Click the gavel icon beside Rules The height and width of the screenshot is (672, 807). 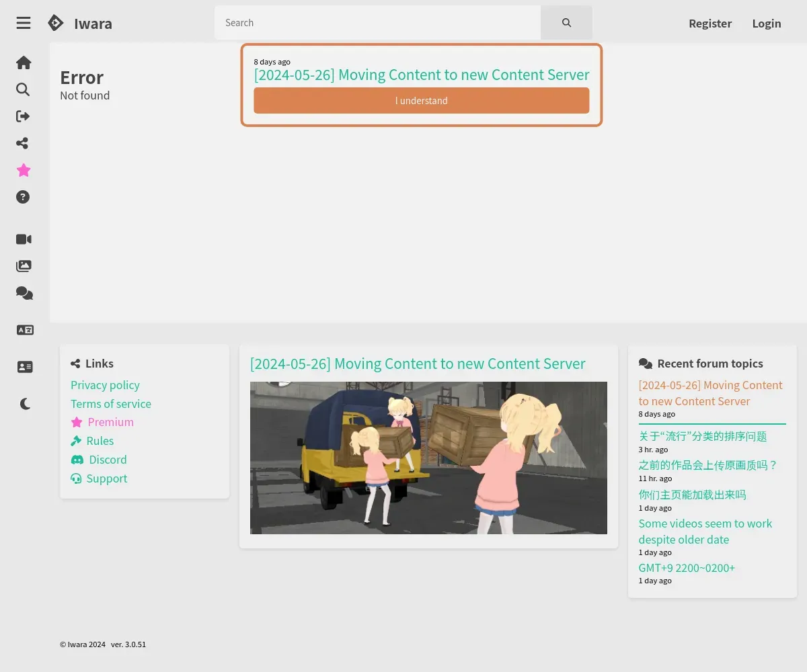[x=76, y=441]
